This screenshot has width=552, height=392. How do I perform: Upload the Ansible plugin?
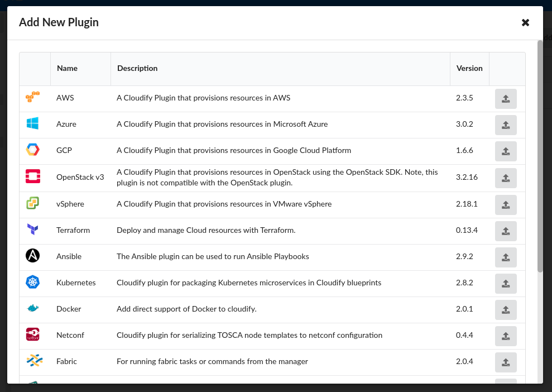(506, 257)
